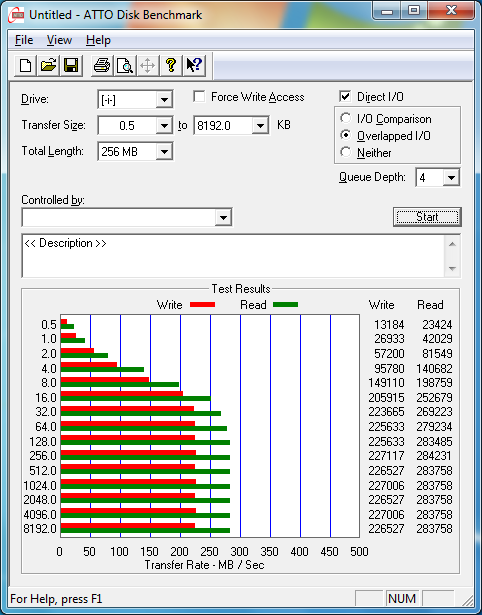Start the benchmark with Start button
This screenshot has width=482, height=615.
coord(427,217)
